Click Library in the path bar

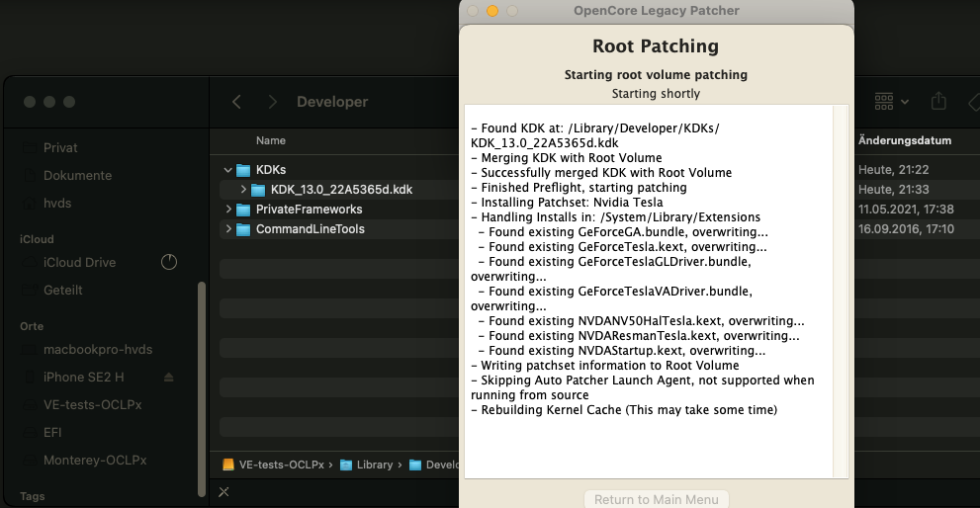(375, 465)
